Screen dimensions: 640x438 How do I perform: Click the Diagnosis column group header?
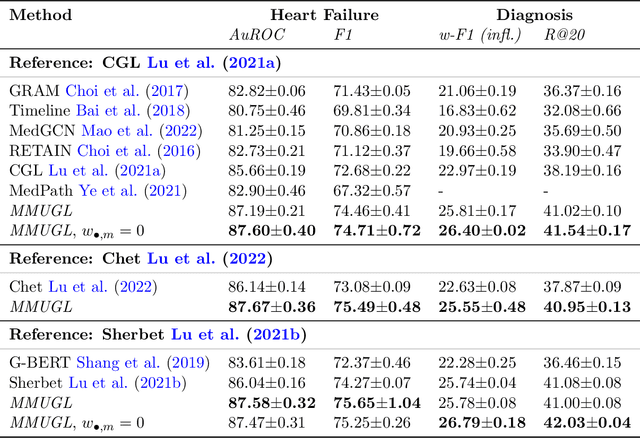click(533, 15)
